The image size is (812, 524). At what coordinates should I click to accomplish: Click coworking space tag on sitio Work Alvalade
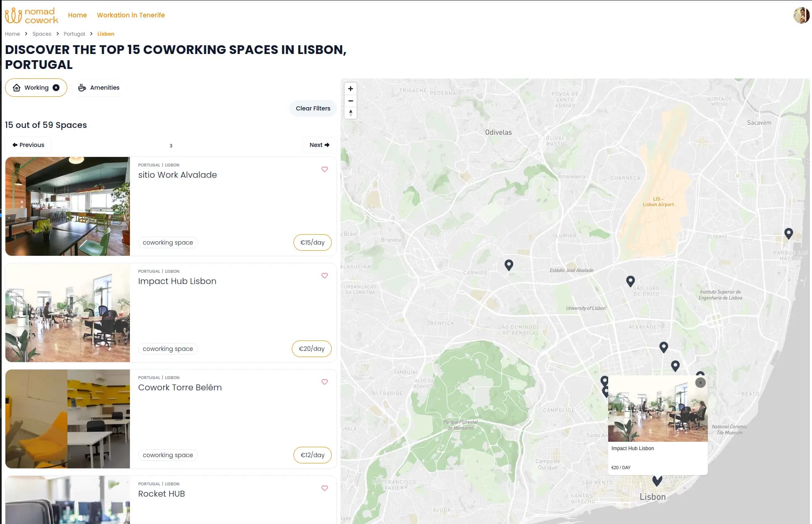tap(168, 242)
